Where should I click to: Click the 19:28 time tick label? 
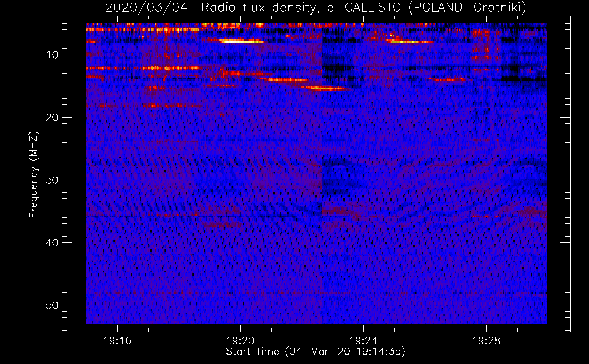click(x=486, y=341)
